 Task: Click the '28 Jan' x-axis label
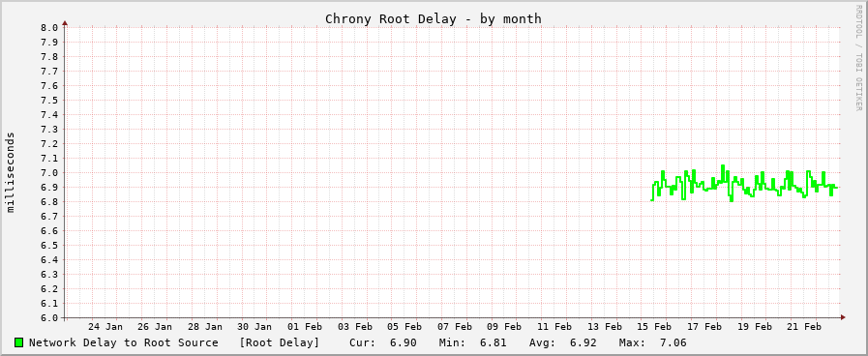coord(205,327)
